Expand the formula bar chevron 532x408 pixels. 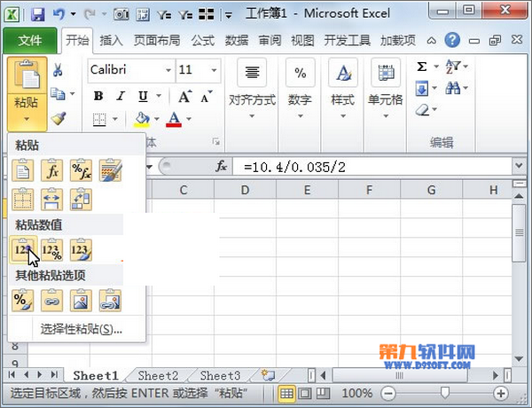(519, 166)
